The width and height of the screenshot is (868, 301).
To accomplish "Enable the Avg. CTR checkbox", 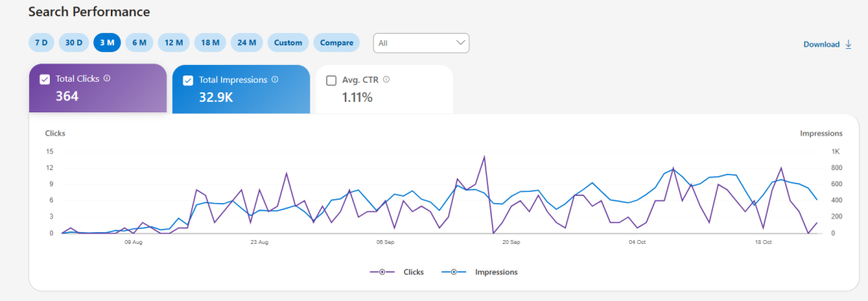I will 332,81.
